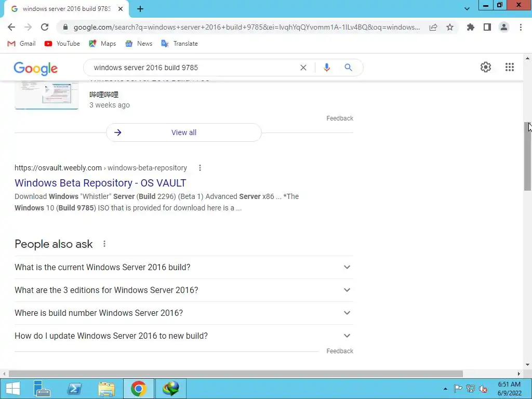Open options for the OS VAULT result
Screen dimensions: 532x399
pos(200,168)
